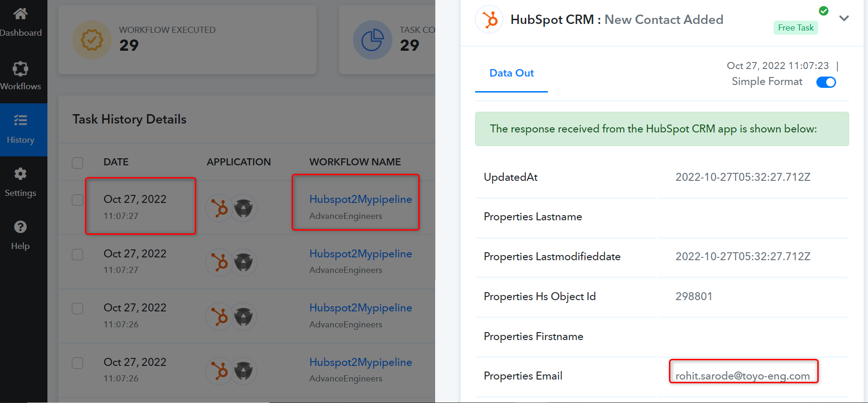Screen dimensions: 868x403
Task: Click HubSpot app icon in second history row
Action: tap(219, 262)
